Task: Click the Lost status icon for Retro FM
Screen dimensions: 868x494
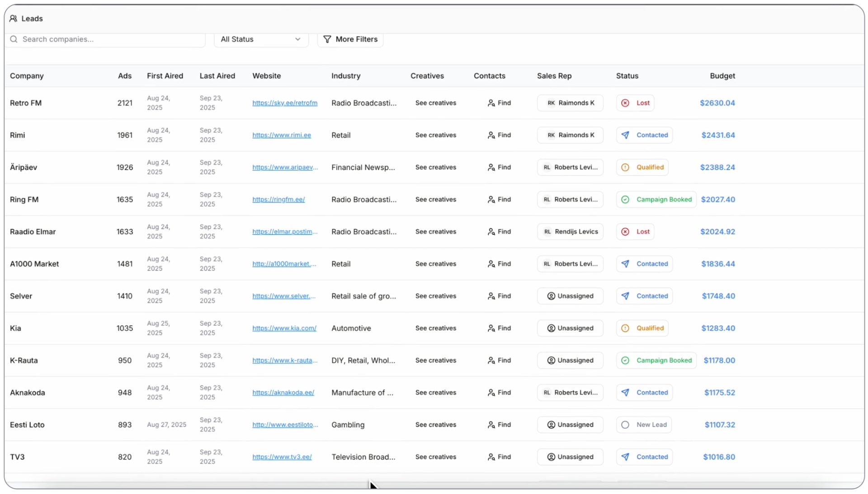Action: point(625,103)
